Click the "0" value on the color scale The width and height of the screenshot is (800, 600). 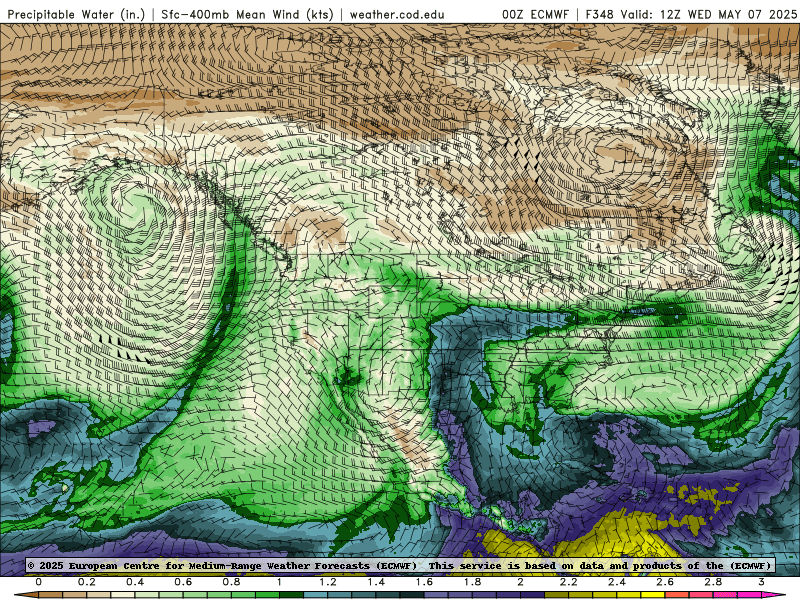coord(39,582)
